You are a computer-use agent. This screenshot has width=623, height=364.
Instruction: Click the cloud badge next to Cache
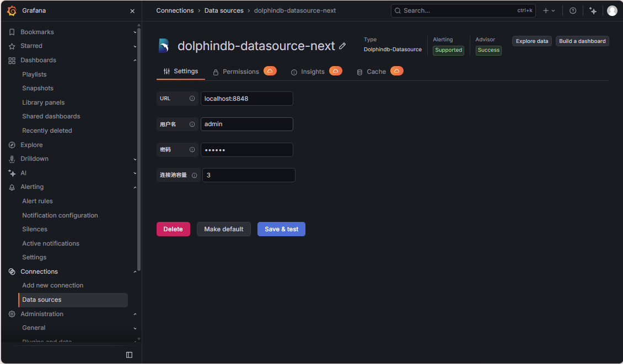click(x=396, y=71)
